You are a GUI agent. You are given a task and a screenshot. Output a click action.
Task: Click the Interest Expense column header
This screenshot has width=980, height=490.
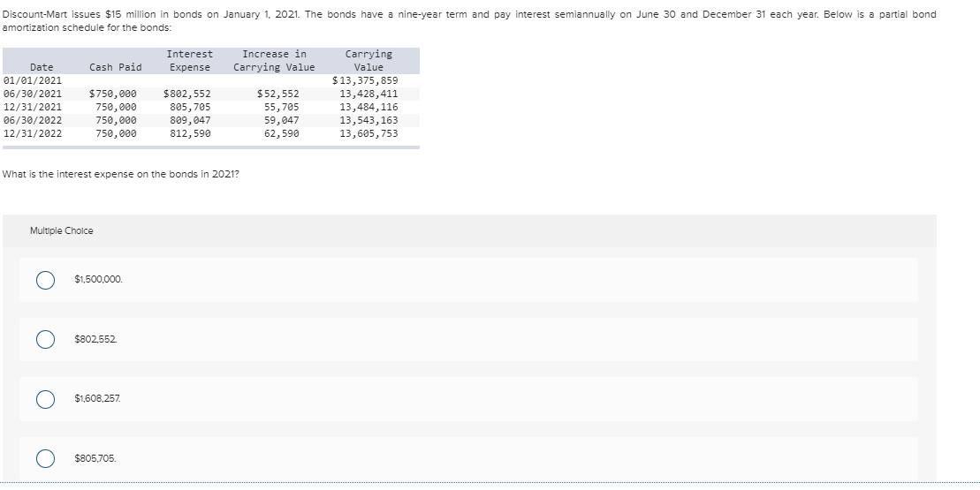tap(190, 61)
